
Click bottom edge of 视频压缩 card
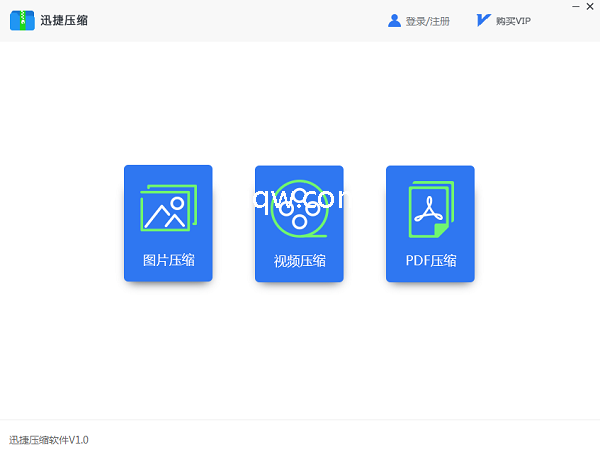point(299,279)
